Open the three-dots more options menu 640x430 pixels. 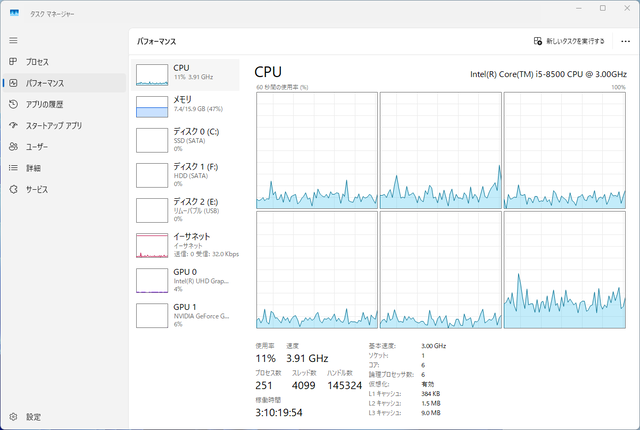tap(625, 41)
